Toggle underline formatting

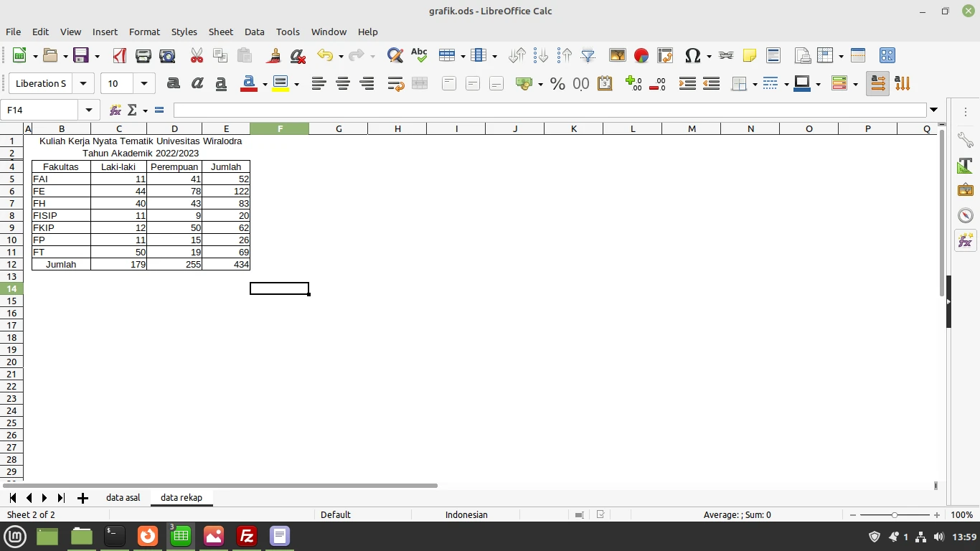(x=221, y=83)
